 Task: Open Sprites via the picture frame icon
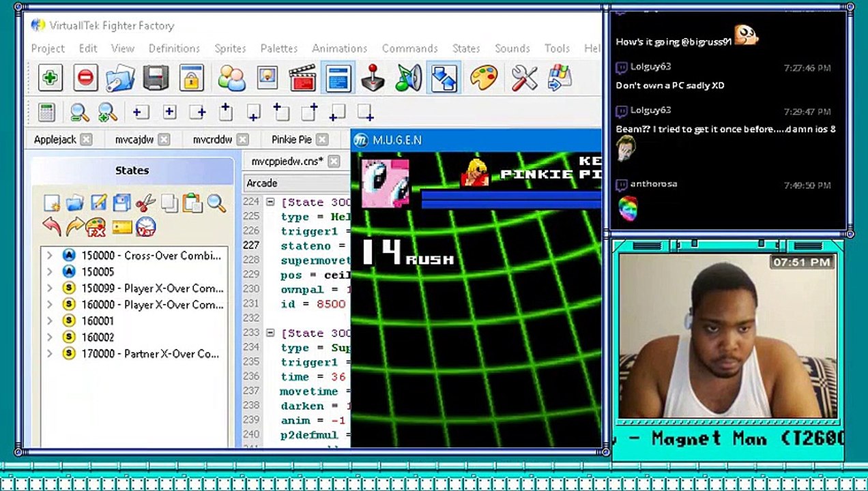(267, 78)
